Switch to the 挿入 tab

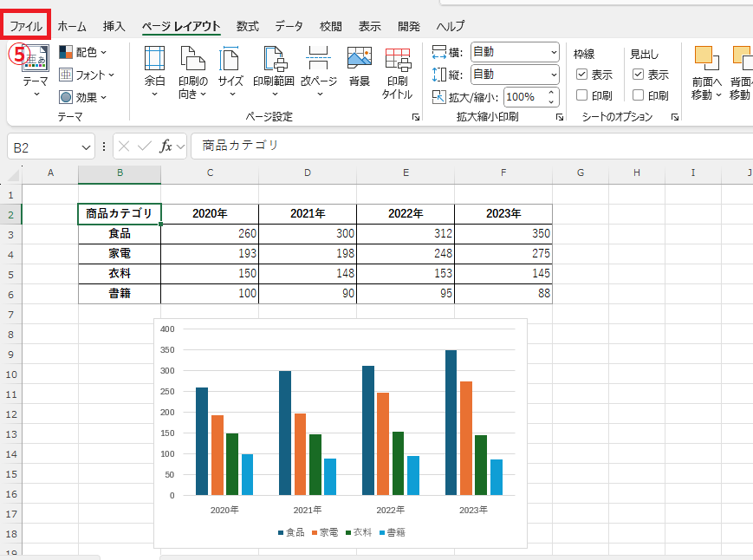[114, 26]
